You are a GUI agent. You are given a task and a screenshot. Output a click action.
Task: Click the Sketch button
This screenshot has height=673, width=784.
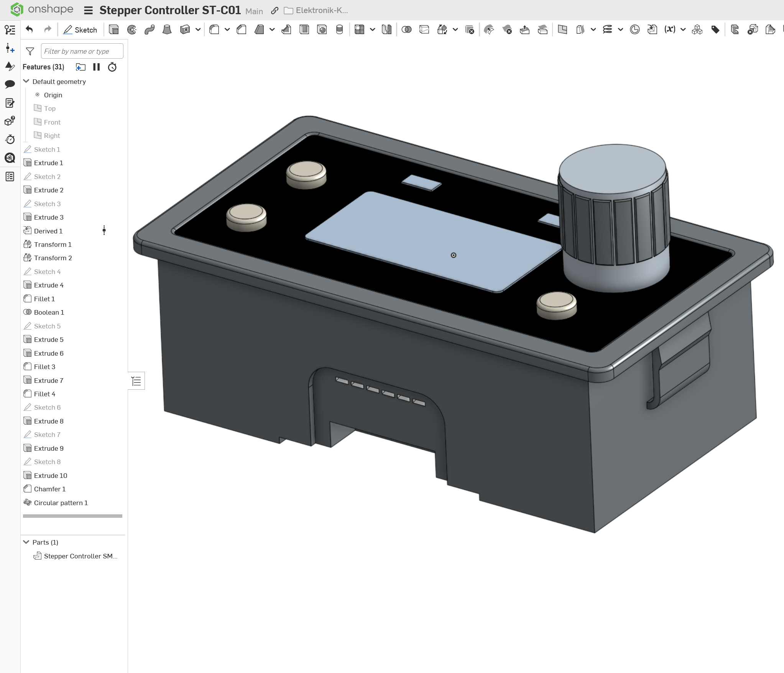click(80, 30)
